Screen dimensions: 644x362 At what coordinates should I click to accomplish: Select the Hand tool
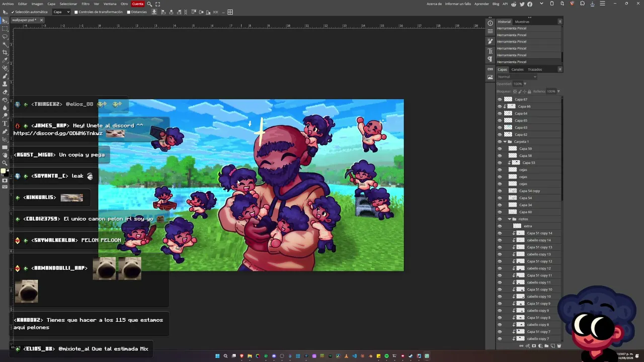click(x=5, y=155)
